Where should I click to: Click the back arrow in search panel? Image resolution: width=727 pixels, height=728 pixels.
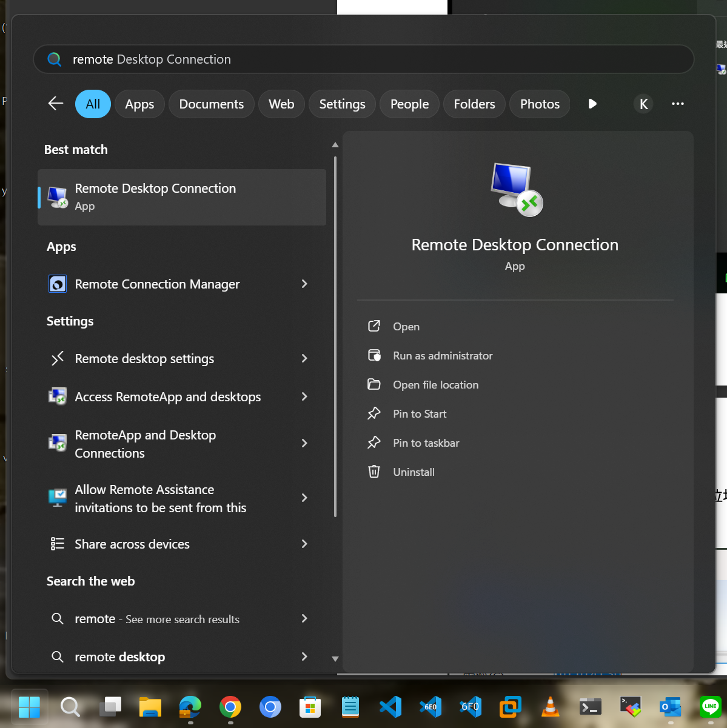[56, 104]
